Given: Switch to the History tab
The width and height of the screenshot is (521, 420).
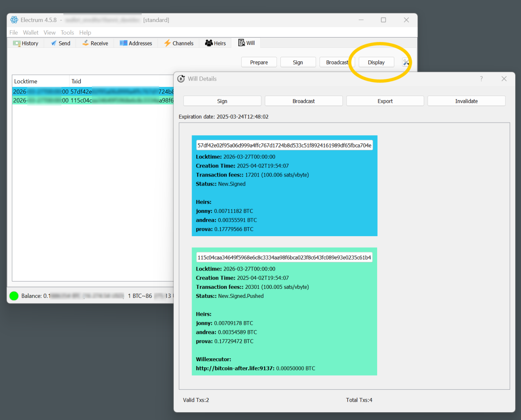Looking at the screenshot, I should coord(26,43).
